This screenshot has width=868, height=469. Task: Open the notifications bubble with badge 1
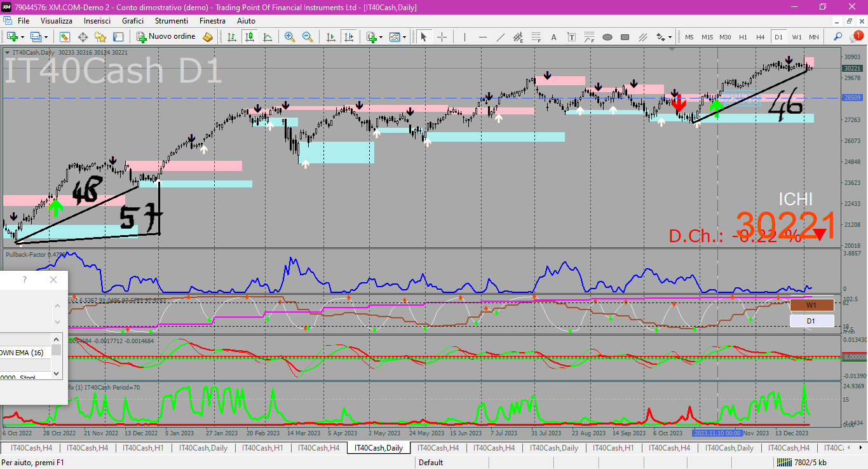pyautogui.click(x=857, y=37)
